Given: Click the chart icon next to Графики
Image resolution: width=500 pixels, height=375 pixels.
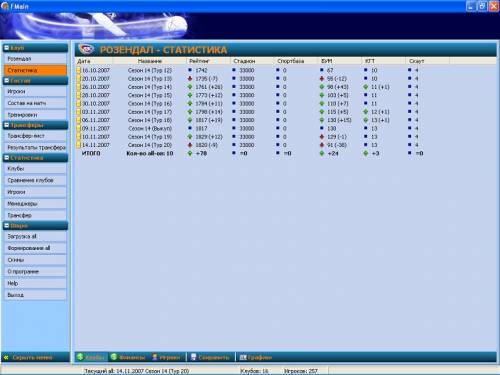Looking at the screenshot, I should click(x=243, y=357).
